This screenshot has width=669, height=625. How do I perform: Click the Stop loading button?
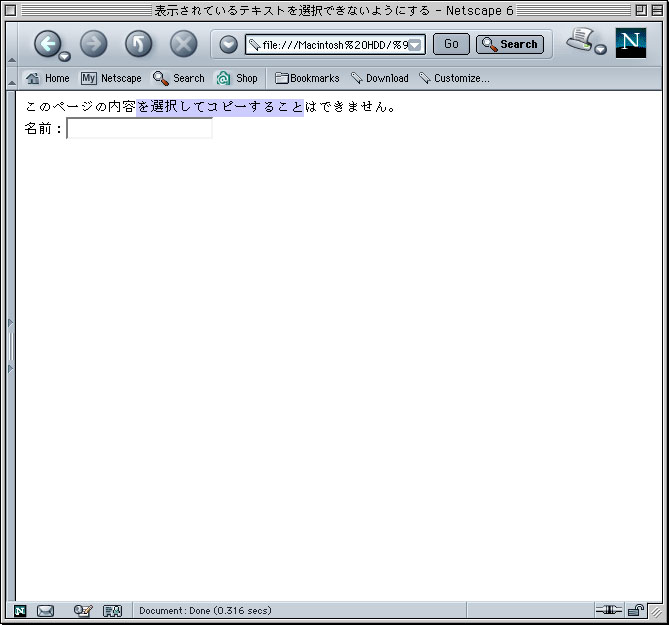(x=183, y=44)
